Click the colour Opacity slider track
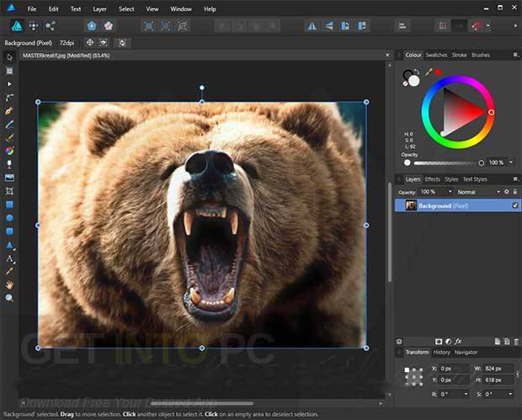The height and width of the screenshot is (420, 522). [444, 162]
